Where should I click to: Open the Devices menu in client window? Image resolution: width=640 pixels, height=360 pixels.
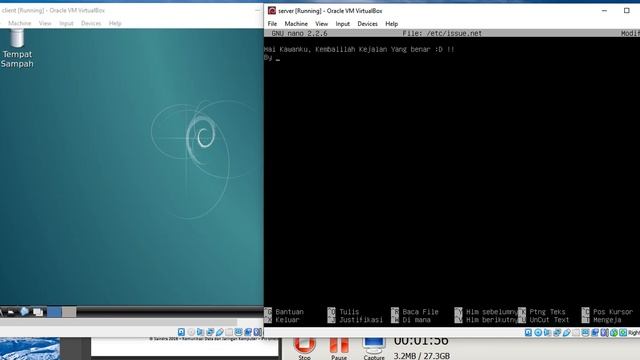[x=91, y=23]
